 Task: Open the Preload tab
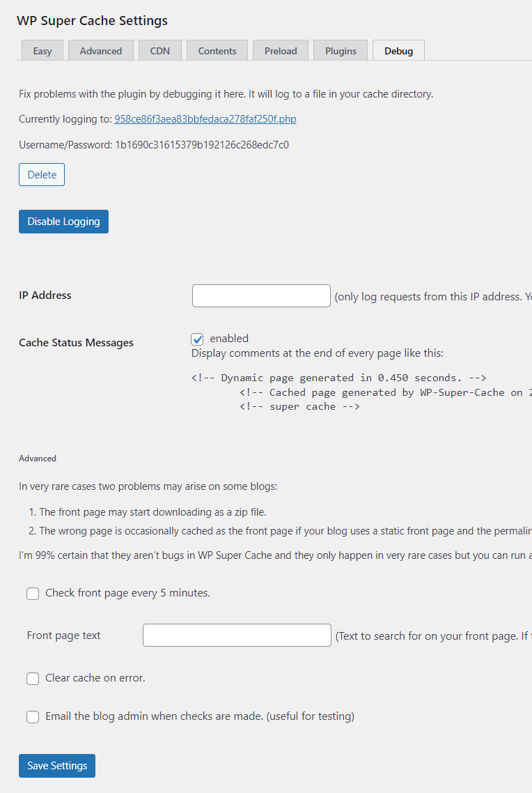tap(281, 51)
